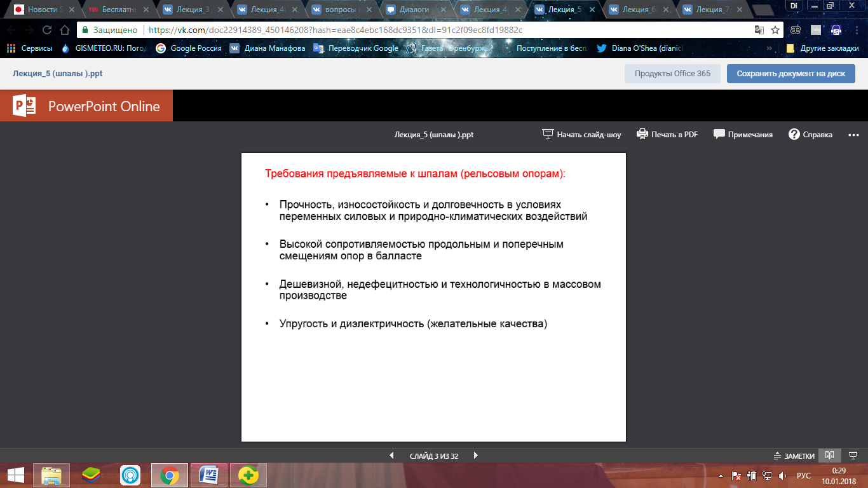Close the Диалоги tab
Viewport: 868px width, 488px height.
pyautogui.click(x=444, y=10)
